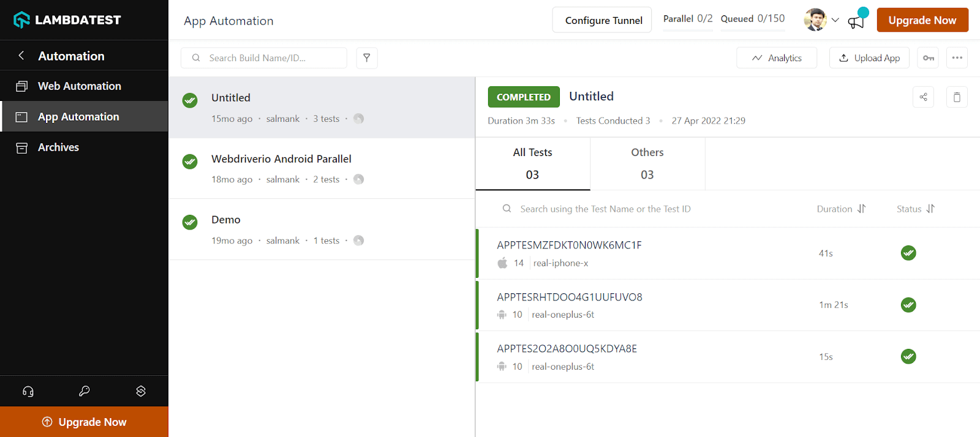Click the Duration 3m 33s text
Viewport: 980px width, 437px height.
click(521, 121)
